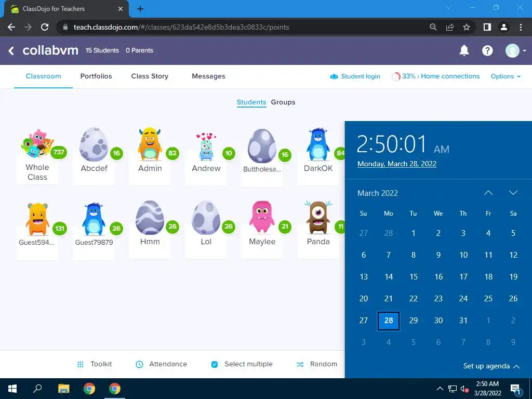Click Admin's 82 points badge
The height and width of the screenshot is (399, 532).
[x=172, y=153]
